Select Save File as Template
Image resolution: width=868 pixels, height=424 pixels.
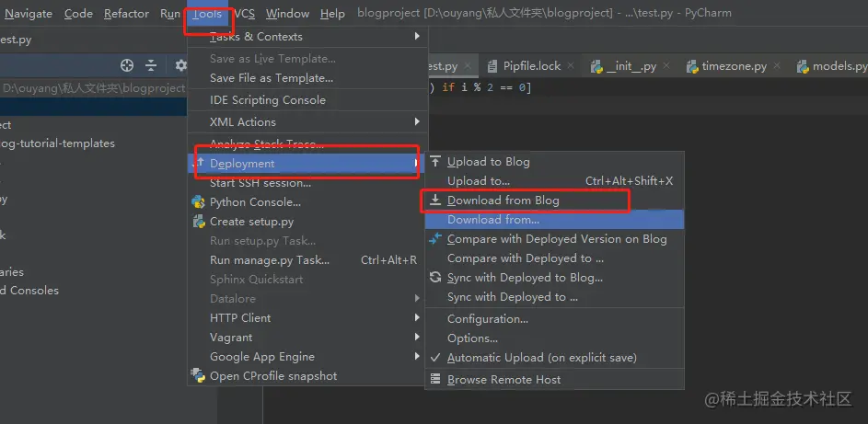coord(307,78)
